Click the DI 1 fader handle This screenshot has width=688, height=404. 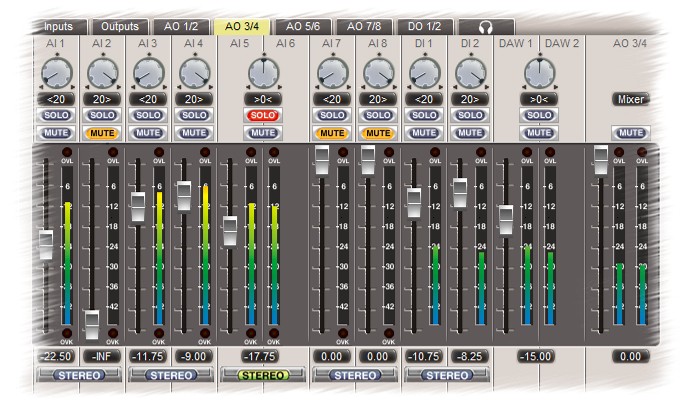pyautogui.click(x=414, y=203)
